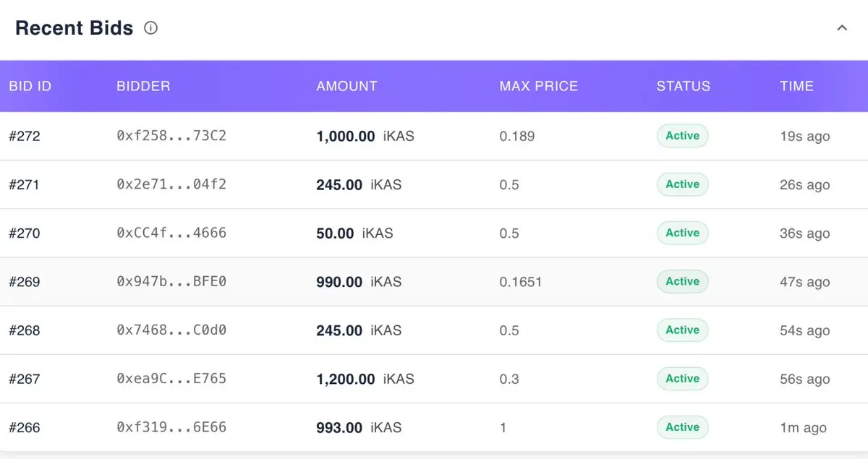The height and width of the screenshot is (459, 868).
Task: Click the MAX PRICE column header
Action: pyautogui.click(x=538, y=86)
